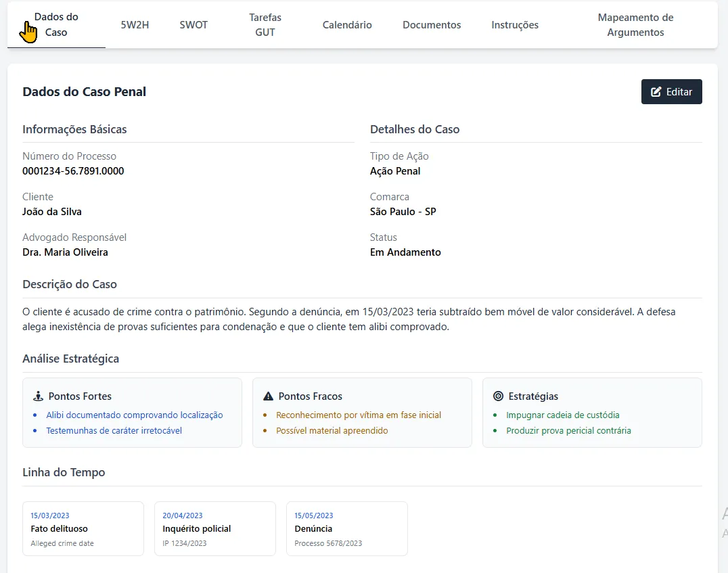Select the Documentos tab

pos(432,24)
